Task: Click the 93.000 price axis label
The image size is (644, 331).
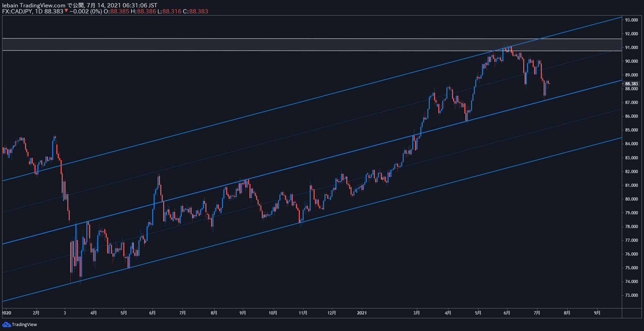Action: coord(631,20)
